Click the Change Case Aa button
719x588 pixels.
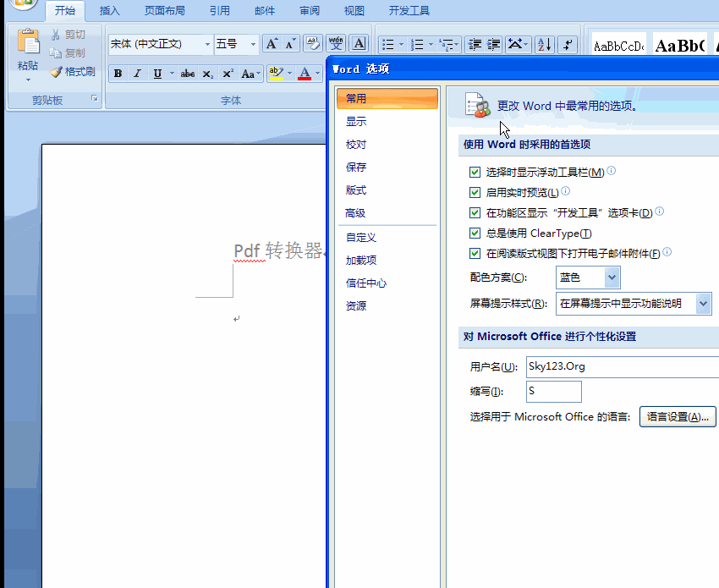[250, 74]
